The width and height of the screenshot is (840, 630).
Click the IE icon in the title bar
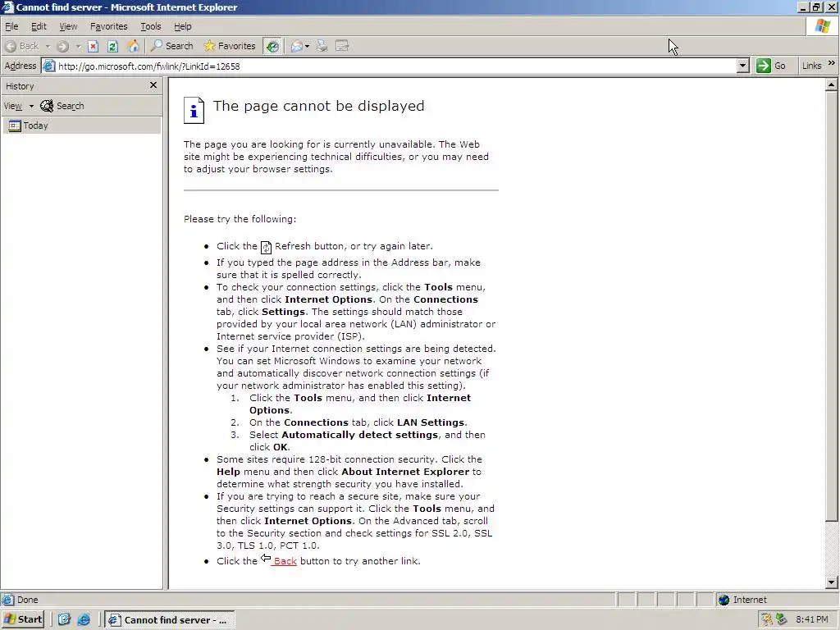7,7
